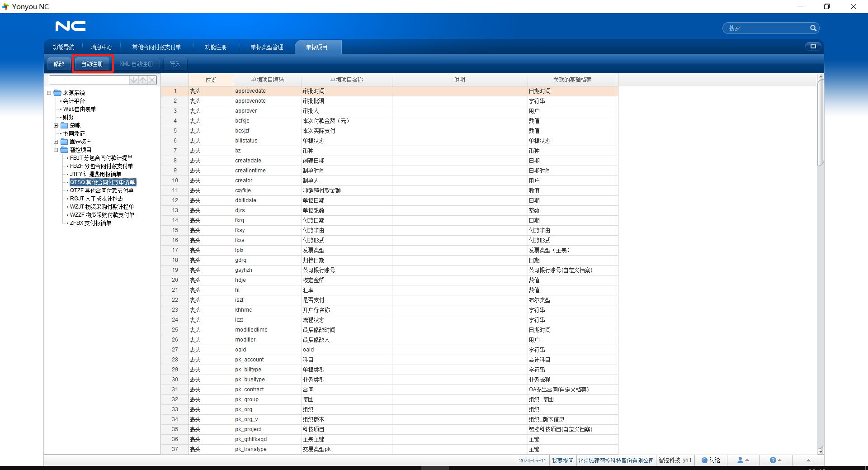Screen dimensions: 868x470
Task: Click the tree search previous-arrow icon
Action: pyautogui.click(x=143, y=80)
